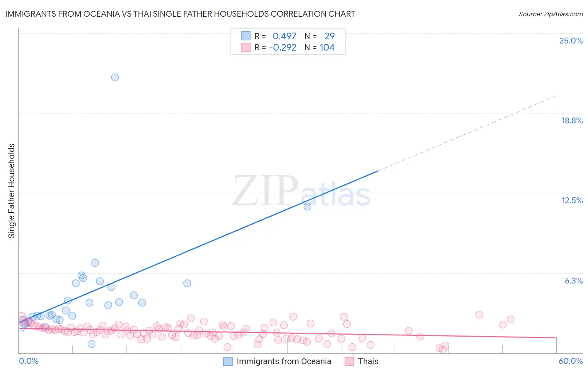Click the 25.0% y-axis tick label

click(x=571, y=41)
